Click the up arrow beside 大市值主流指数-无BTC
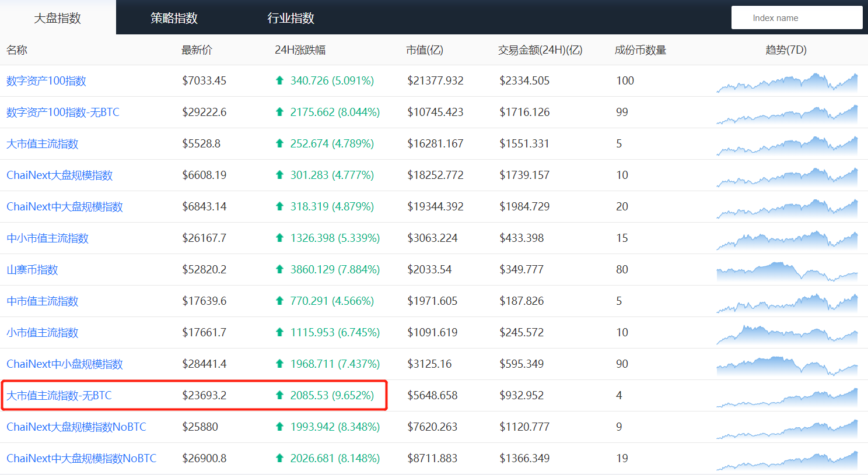The width and height of the screenshot is (868, 475). (x=279, y=395)
